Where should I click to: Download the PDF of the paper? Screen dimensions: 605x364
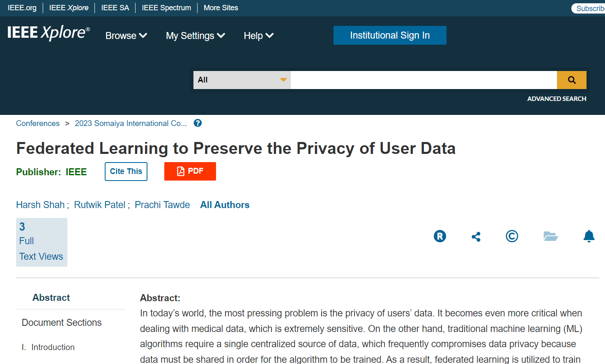190,171
